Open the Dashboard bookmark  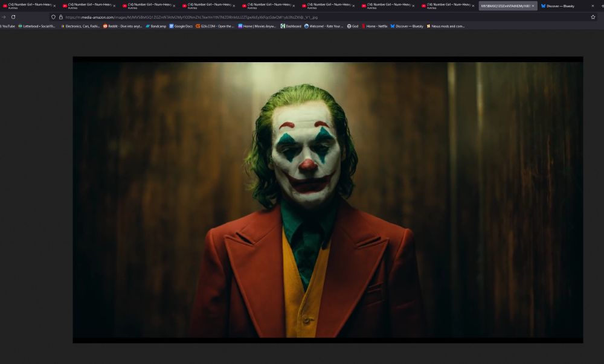coord(291,26)
